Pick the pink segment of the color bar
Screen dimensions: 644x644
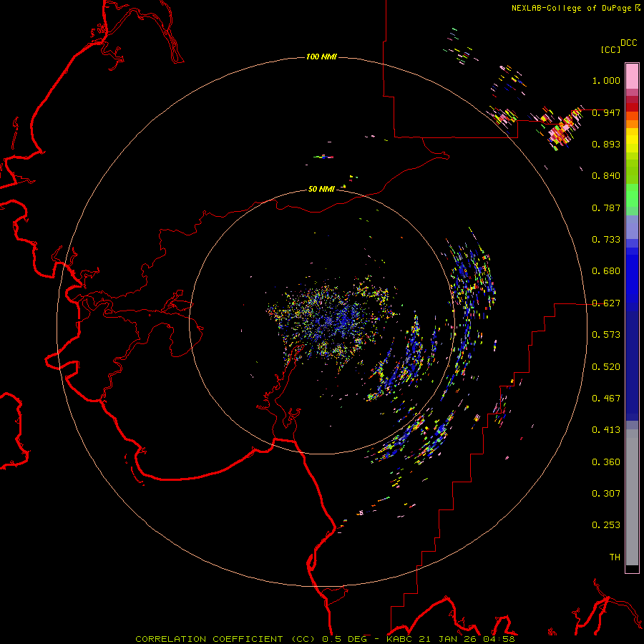click(632, 76)
